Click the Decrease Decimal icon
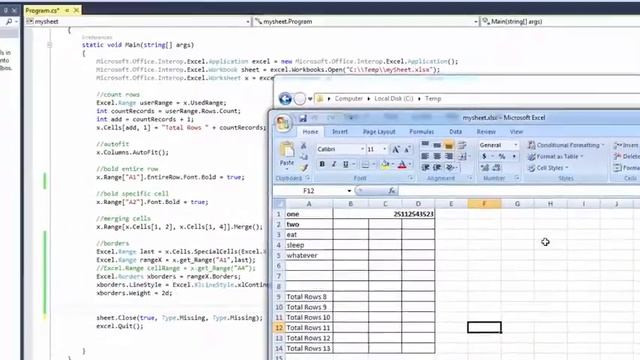This screenshot has height=360, width=640. [x=497, y=167]
